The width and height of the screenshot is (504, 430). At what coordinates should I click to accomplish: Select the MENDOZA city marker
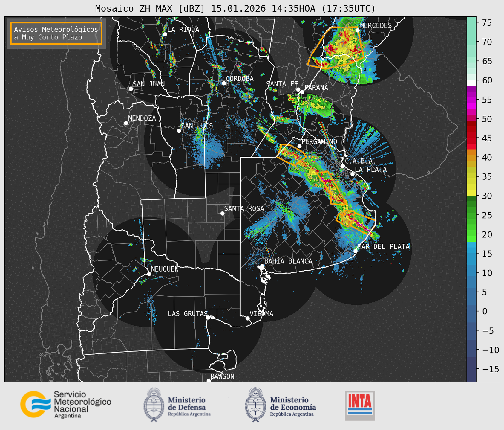click(126, 123)
